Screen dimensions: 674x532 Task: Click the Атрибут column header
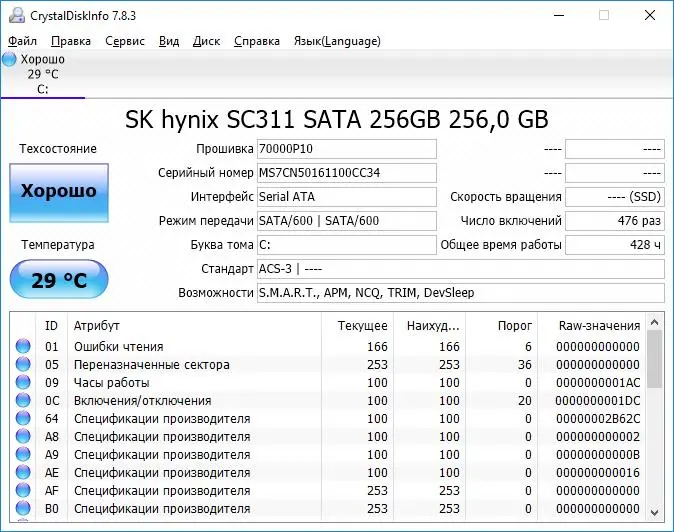194,326
